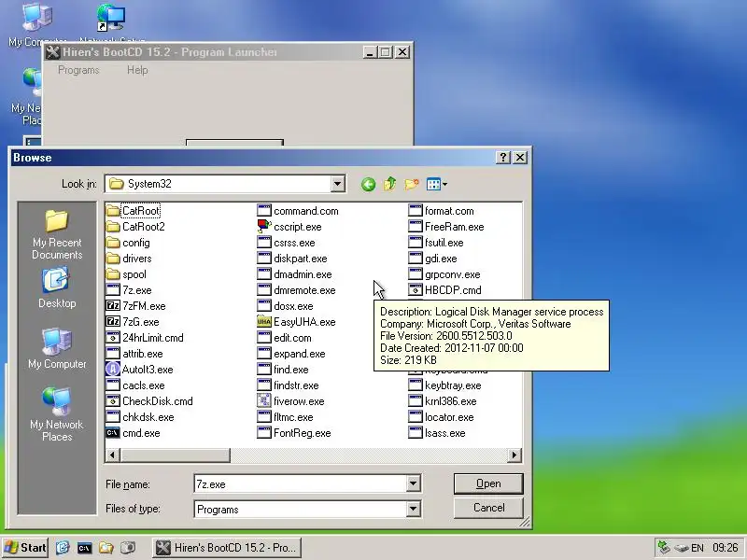Viewport: 747px width, 560px height.
Task: Open file manager quick launch folder icon
Action: coord(106,548)
